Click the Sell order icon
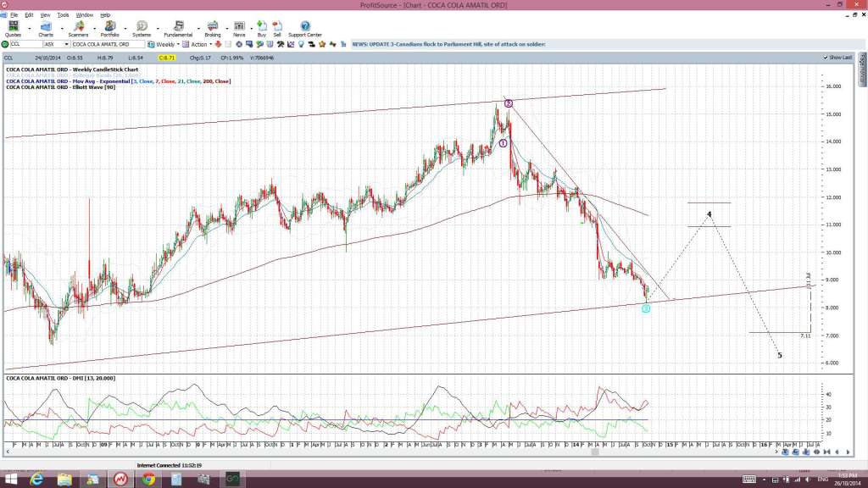This screenshot has height=488, width=868. click(x=277, y=29)
